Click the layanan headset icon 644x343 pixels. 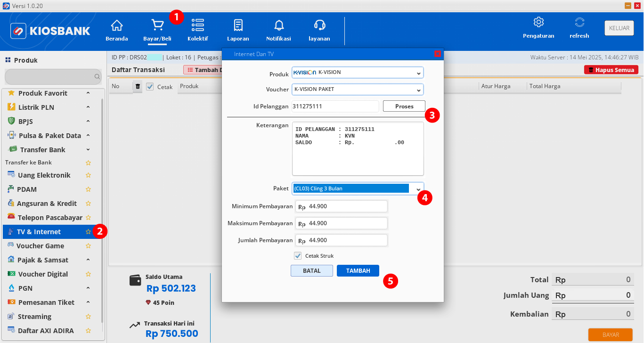tap(319, 25)
